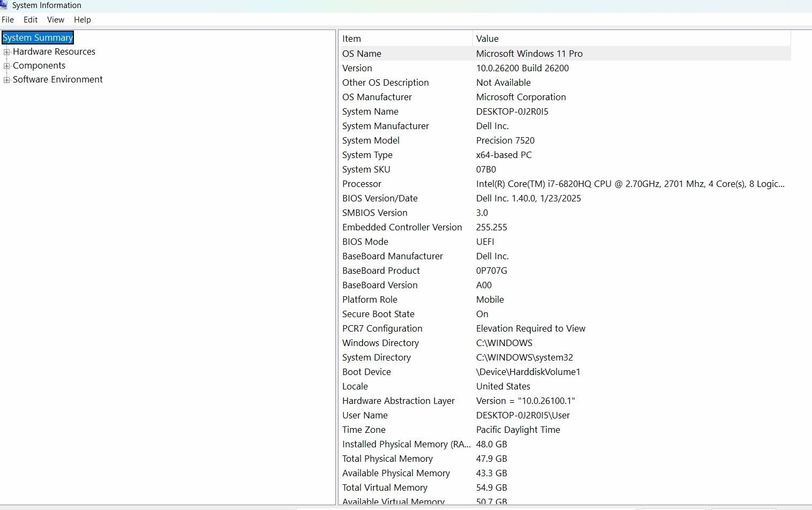The image size is (812, 510).
Task: Click the value Elevation Required to View
Action: [x=531, y=328]
